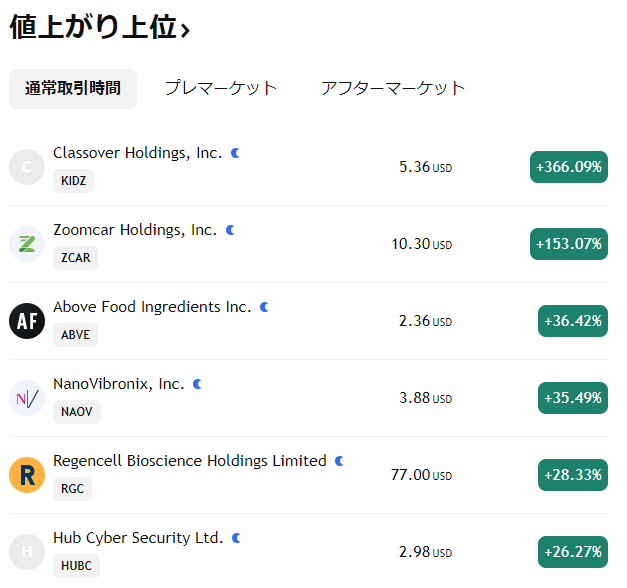Open Zoomcar Holdings, Inc. stock link
The height and width of the screenshot is (588, 627).
135,230
